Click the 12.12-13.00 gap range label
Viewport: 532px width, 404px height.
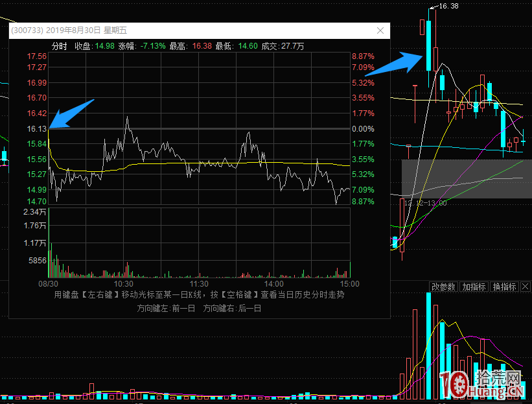pyautogui.click(x=426, y=203)
